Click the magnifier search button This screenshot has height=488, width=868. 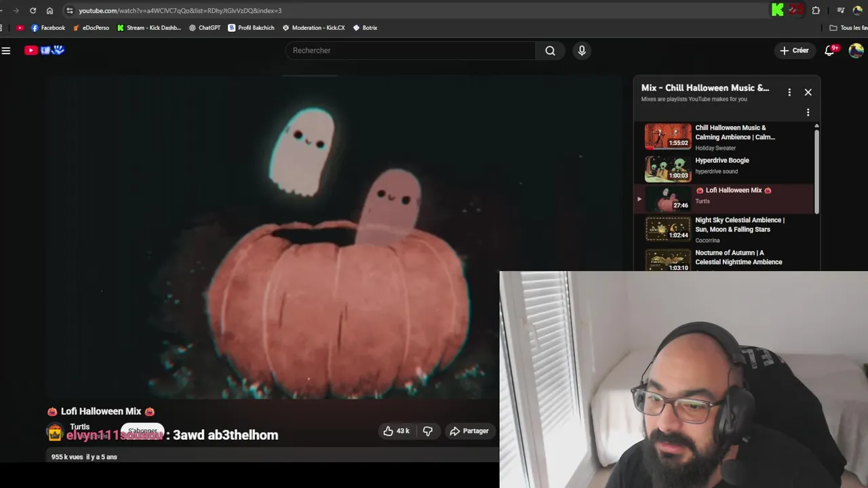click(x=550, y=50)
